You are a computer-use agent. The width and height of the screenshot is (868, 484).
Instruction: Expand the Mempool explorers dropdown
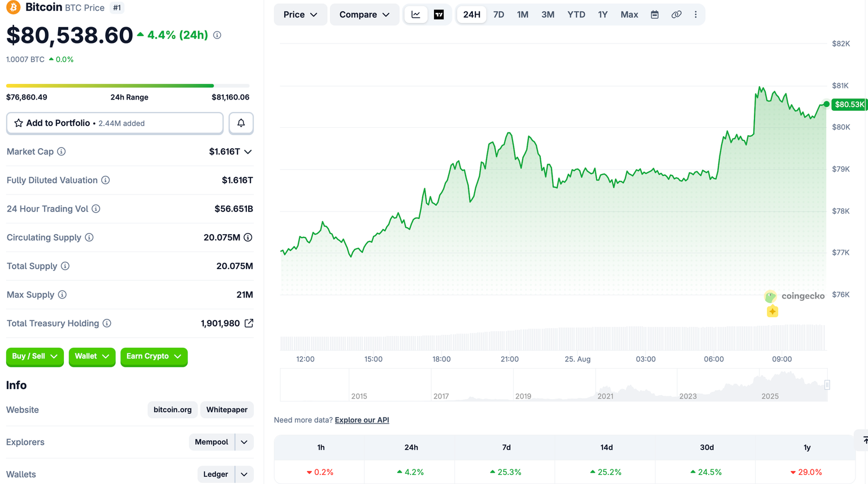coord(244,442)
